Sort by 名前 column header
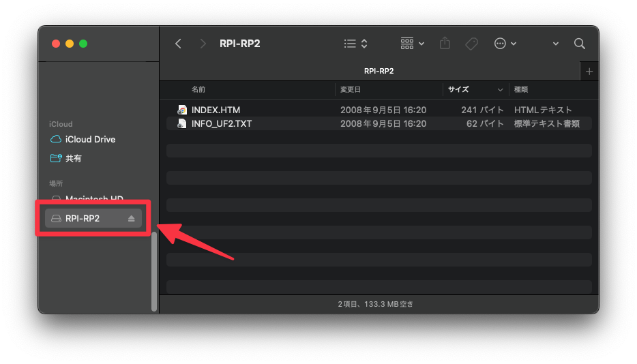The width and height of the screenshot is (637, 364). click(198, 89)
